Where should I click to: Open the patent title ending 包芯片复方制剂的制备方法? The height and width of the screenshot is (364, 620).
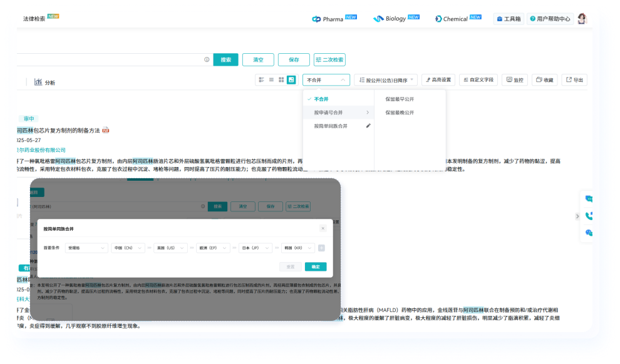pyautogui.click(x=58, y=130)
